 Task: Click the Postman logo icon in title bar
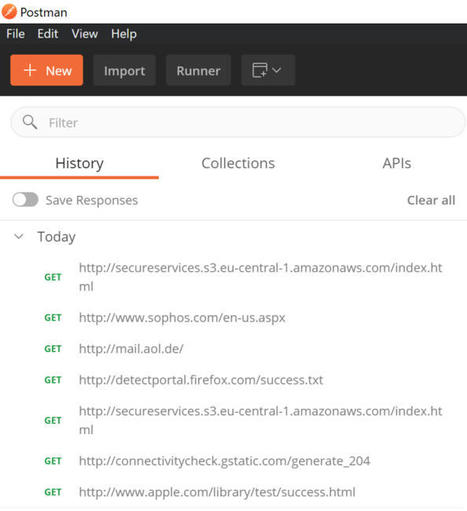coord(9,12)
